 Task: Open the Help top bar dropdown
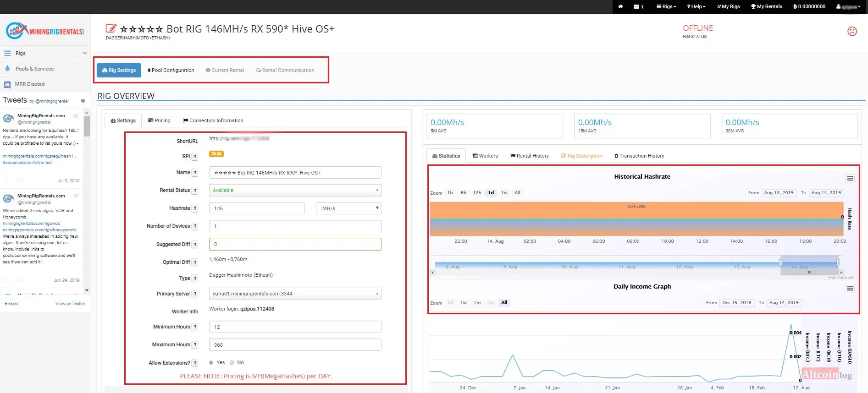click(696, 6)
